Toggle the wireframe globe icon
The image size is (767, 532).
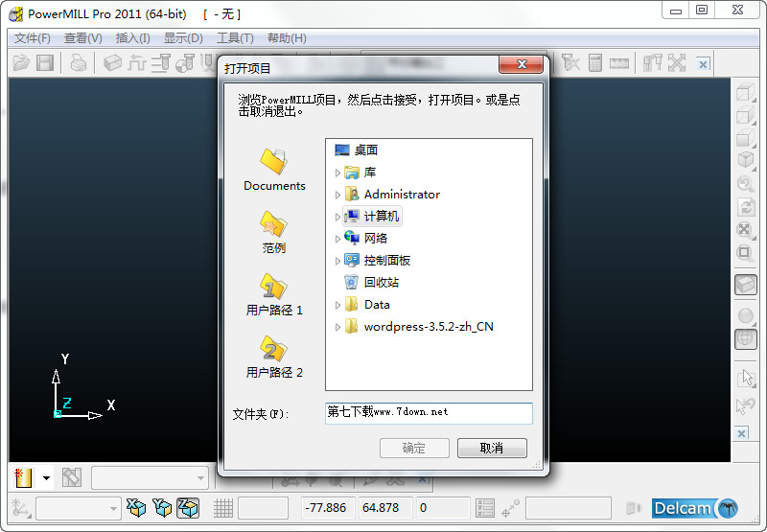point(746,339)
